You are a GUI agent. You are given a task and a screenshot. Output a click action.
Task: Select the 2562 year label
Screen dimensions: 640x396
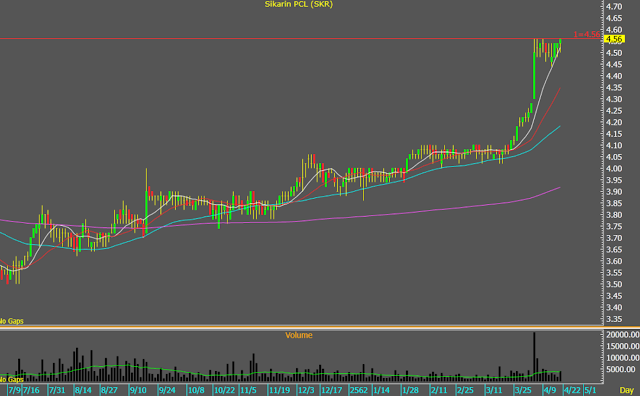click(x=359, y=390)
